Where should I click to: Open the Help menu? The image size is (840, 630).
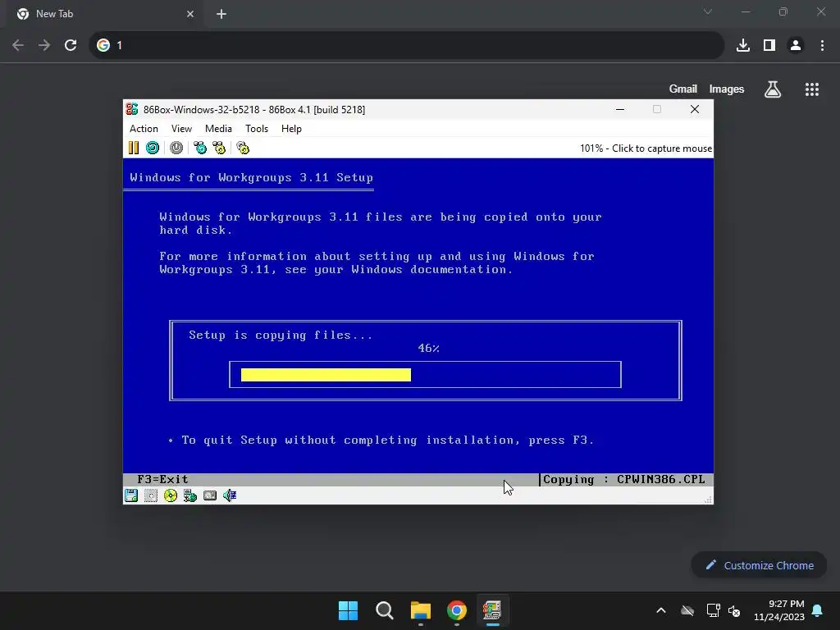(x=291, y=129)
